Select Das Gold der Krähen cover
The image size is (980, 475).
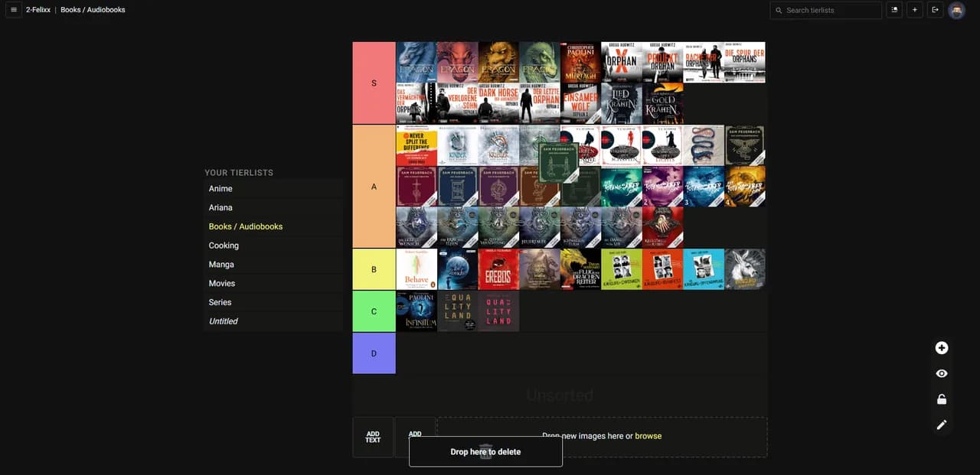tap(662, 103)
